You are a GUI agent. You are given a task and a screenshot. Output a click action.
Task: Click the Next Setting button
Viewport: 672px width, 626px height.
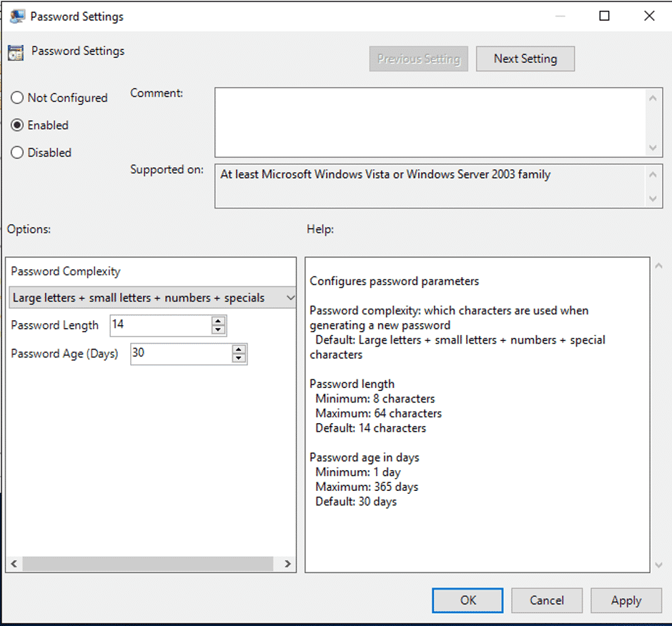525,59
